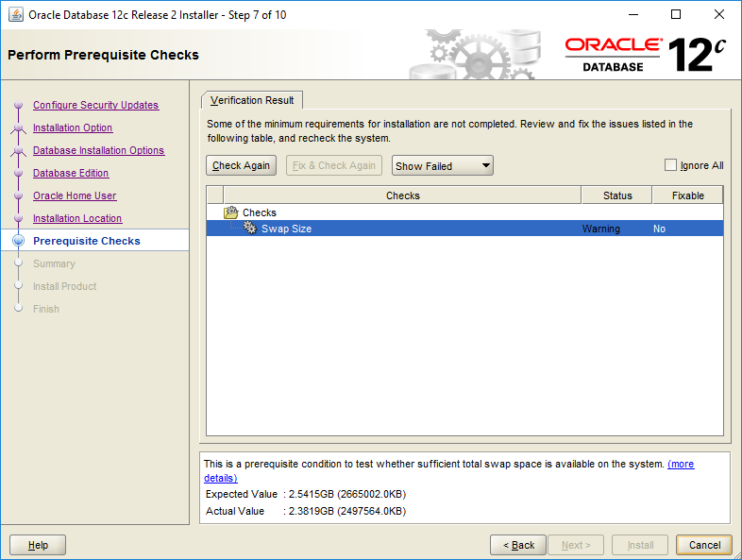
Task: Switch to the Verification Result tab
Action: tap(252, 100)
